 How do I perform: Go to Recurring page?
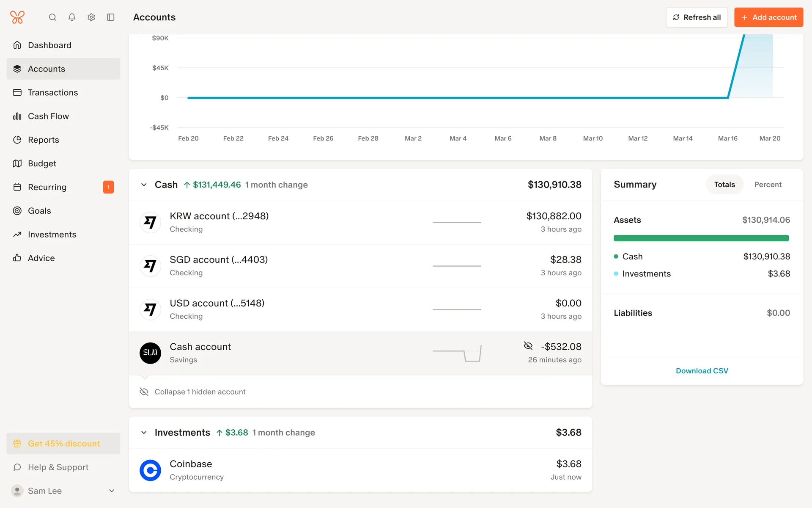[47, 187]
